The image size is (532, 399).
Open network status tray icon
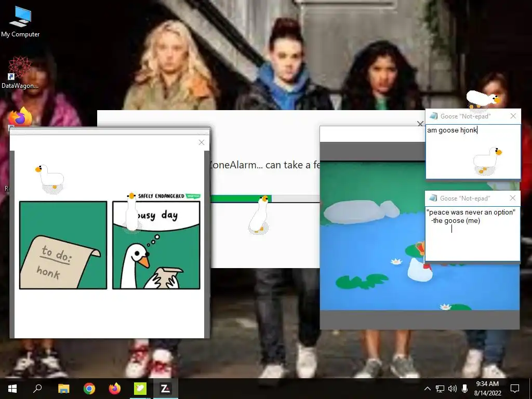tap(440, 389)
